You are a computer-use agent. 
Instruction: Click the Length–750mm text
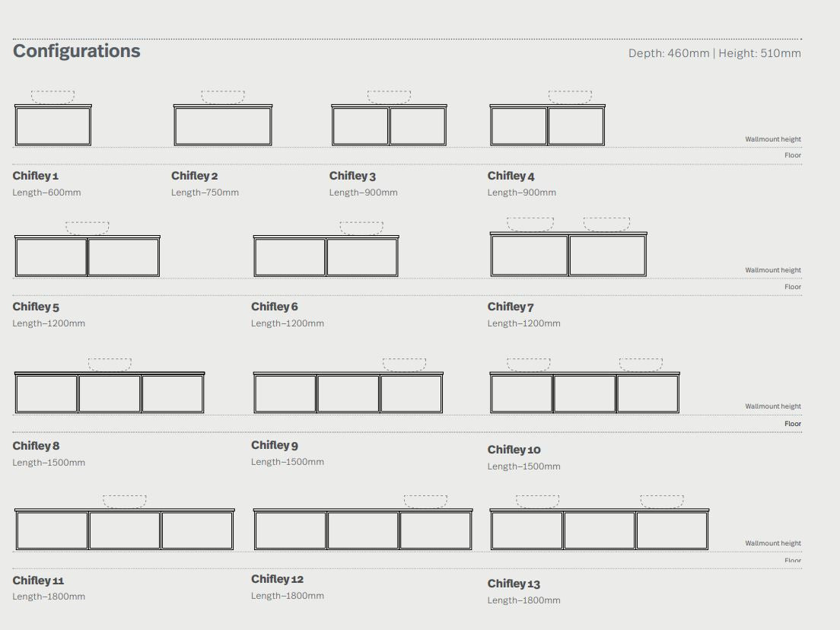(205, 192)
